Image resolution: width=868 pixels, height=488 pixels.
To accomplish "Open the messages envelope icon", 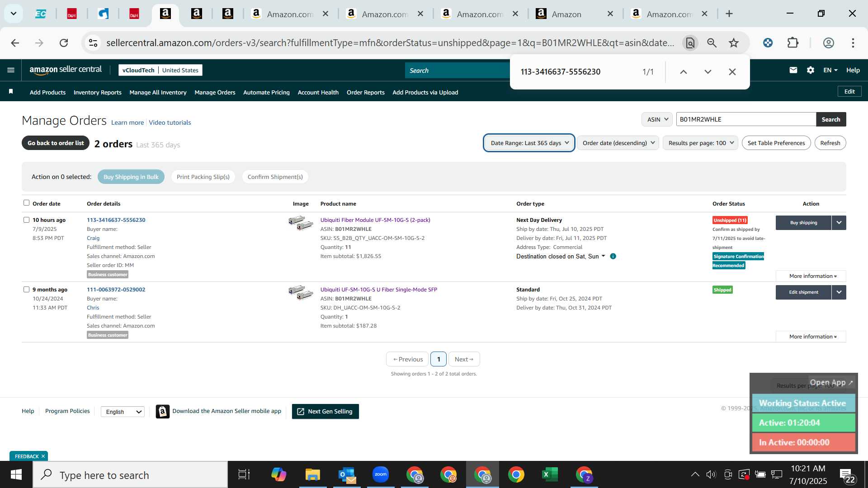I will 793,70.
